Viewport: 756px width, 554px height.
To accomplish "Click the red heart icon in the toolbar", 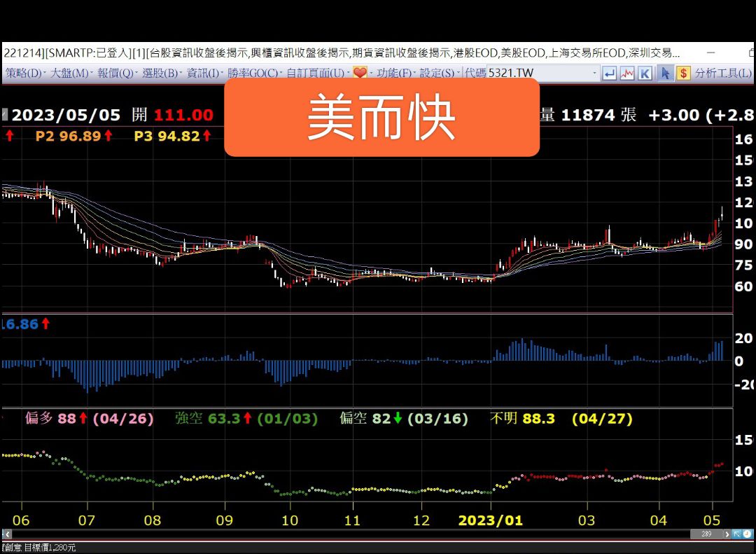I will pyautogui.click(x=359, y=72).
